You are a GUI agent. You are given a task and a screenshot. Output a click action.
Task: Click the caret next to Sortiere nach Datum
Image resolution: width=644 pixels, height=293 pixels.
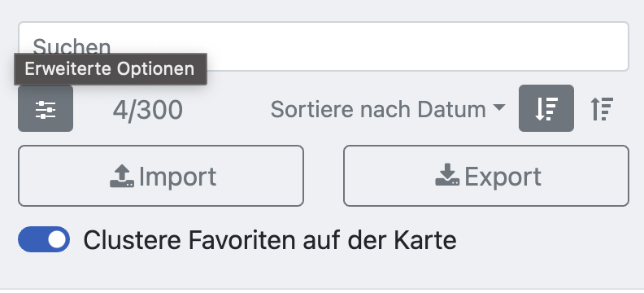(x=499, y=107)
